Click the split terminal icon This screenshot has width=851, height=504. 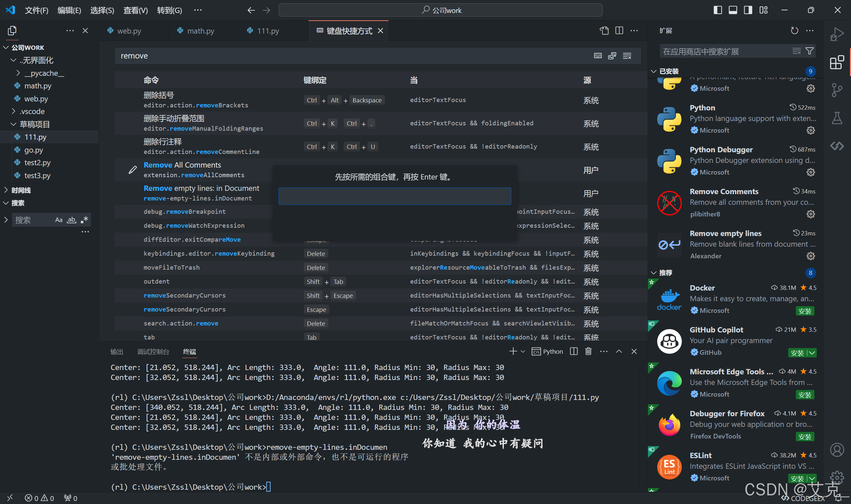[573, 351]
